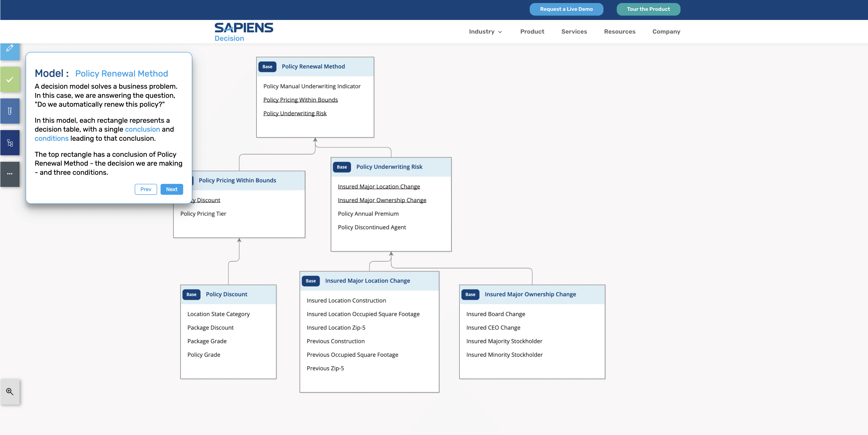Select Policy Grade row
868x435 pixels.
click(x=204, y=355)
